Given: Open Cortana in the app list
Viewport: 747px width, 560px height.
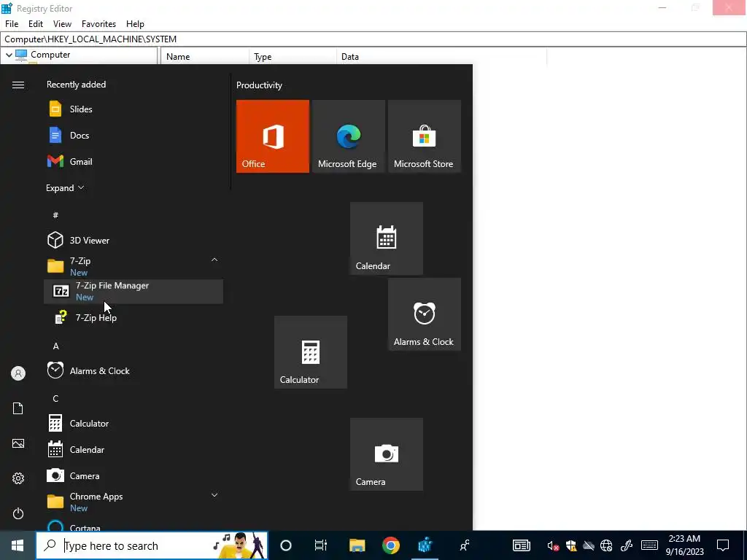Looking at the screenshot, I should click(133, 525).
